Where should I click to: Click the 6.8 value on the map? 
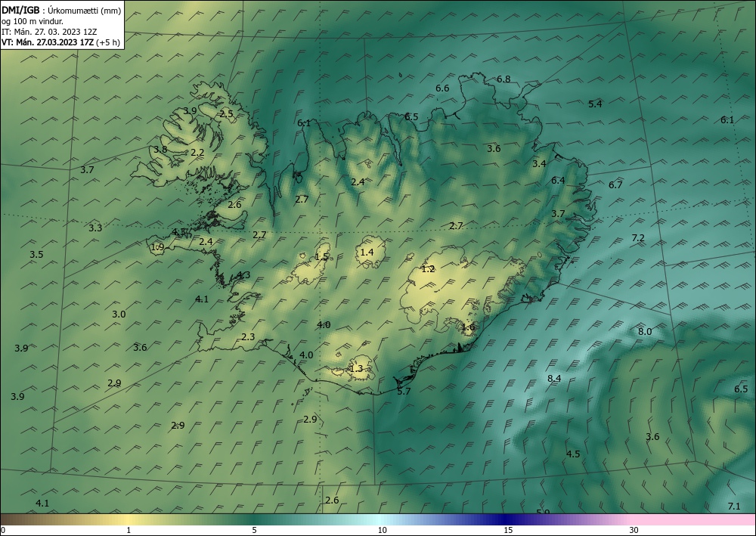tap(503, 79)
